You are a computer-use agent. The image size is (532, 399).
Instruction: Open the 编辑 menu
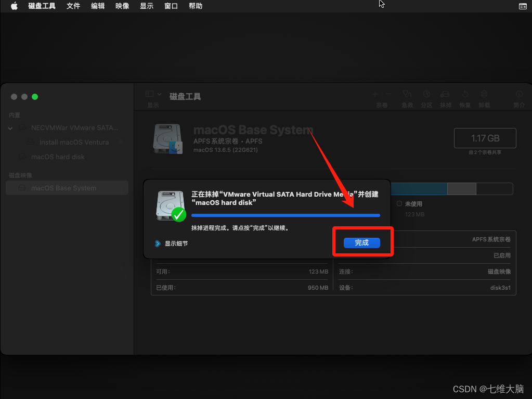pos(98,6)
